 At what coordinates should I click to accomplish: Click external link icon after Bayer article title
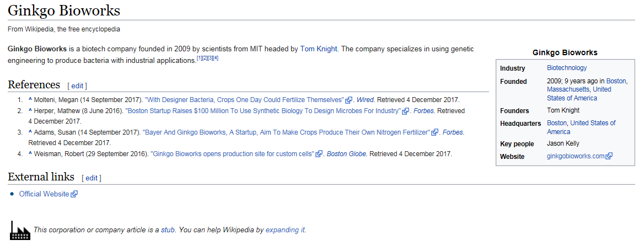pos(434,133)
